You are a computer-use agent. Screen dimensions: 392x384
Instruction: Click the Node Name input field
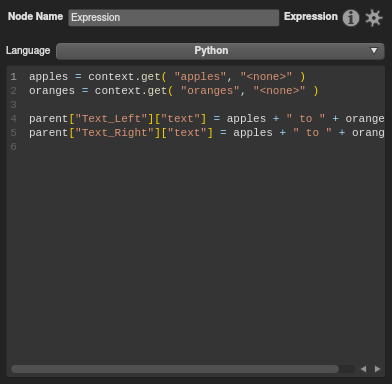tap(174, 18)
